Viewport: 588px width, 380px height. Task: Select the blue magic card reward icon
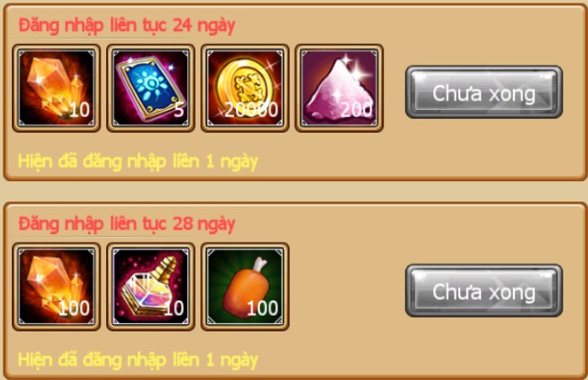coord(151,88)
